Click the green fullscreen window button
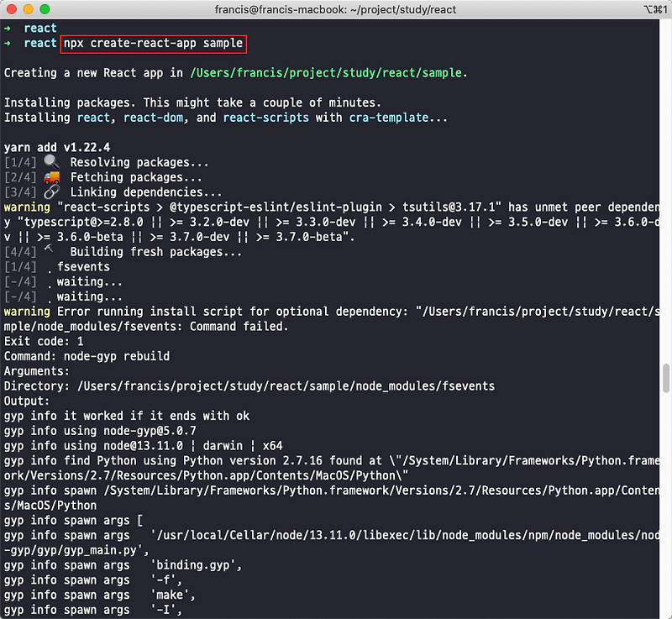Viewport: 672px width, 619px height. point(45,9)
